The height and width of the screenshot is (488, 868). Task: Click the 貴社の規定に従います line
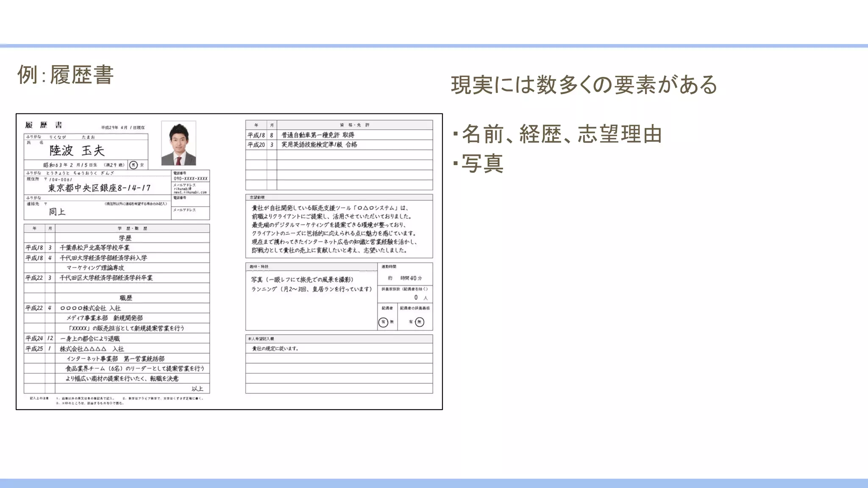coord(275,349)
